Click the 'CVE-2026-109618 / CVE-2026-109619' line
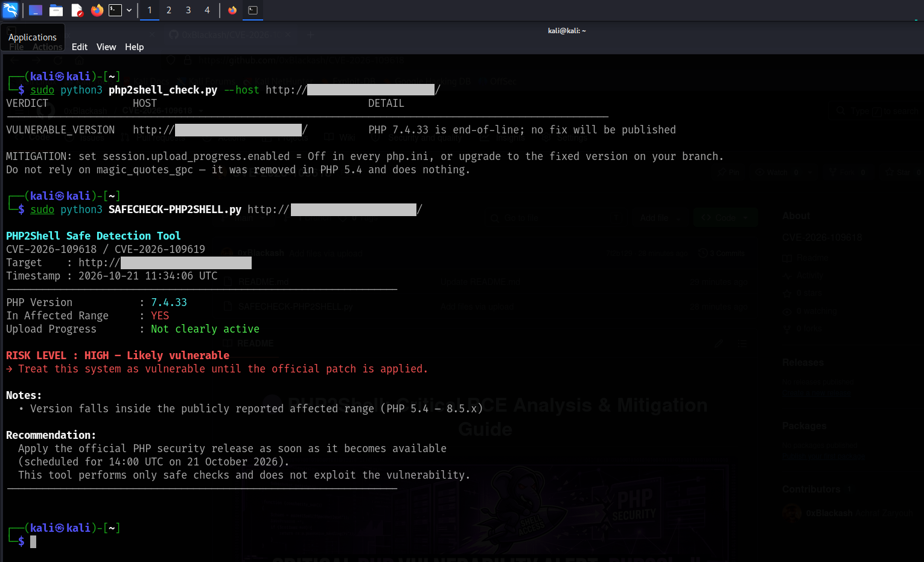924x562 pixels. [x=106, y=249]
